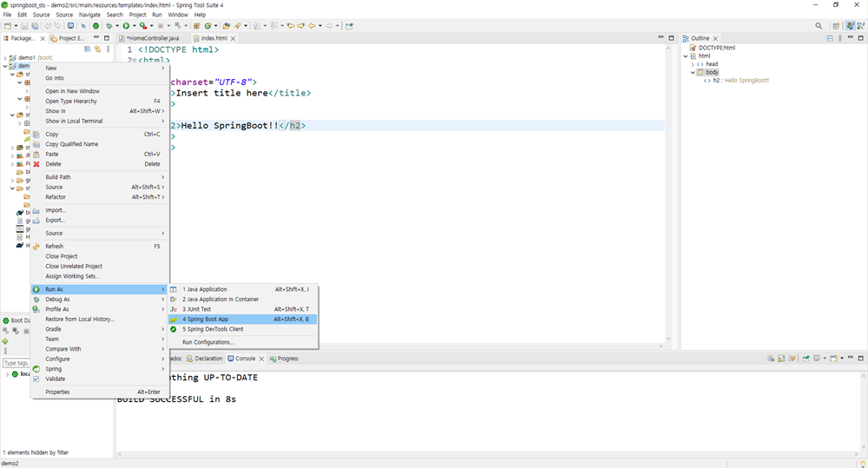This screenshot has width=868, height=468.
Task: Select 4 Spring Boot App in submenu
Action: [x=243, y=319]
